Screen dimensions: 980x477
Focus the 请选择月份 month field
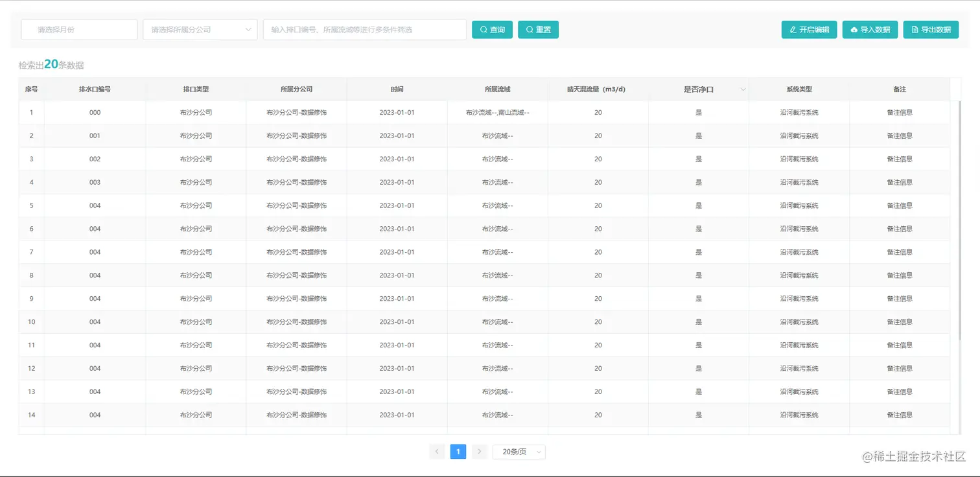click(x=79, y=30)
